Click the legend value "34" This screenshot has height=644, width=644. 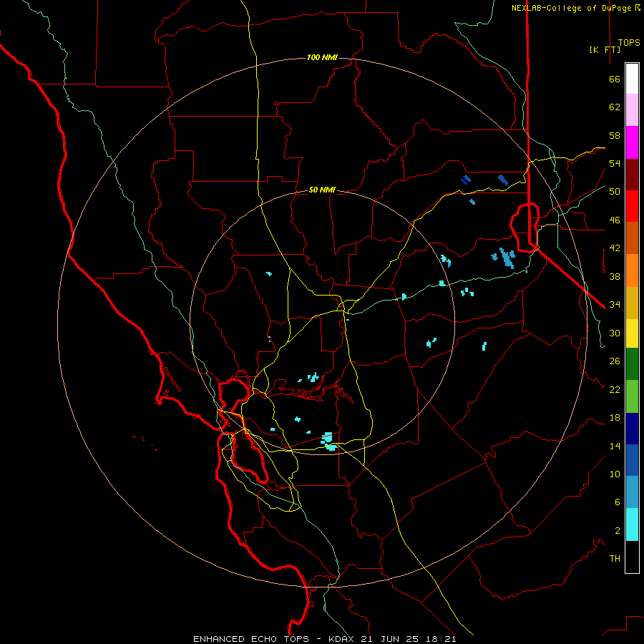tap(615, 305)
